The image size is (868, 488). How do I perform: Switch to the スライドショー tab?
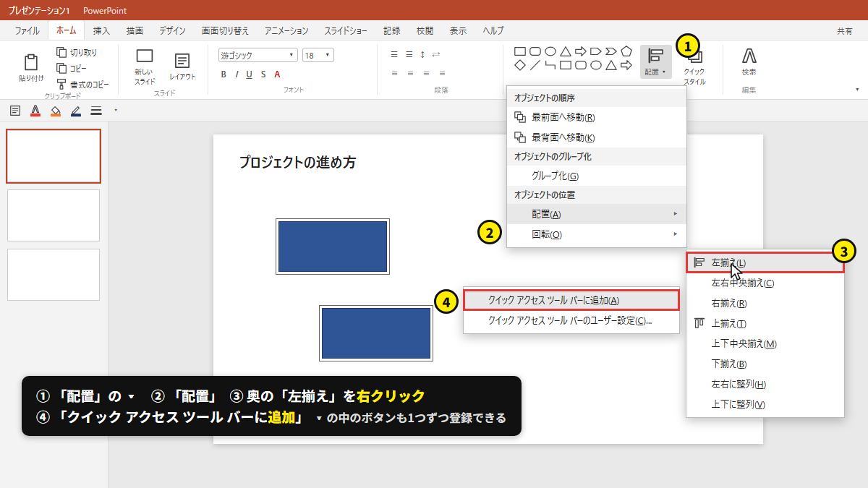pyautogui.click(x=345, y=30)
